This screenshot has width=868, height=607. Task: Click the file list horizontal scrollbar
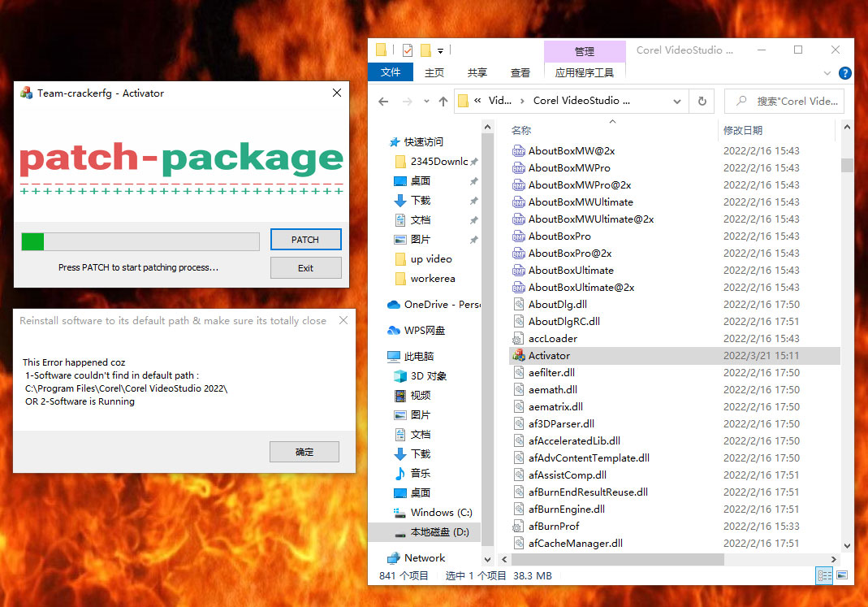click(x=617, y=559)
